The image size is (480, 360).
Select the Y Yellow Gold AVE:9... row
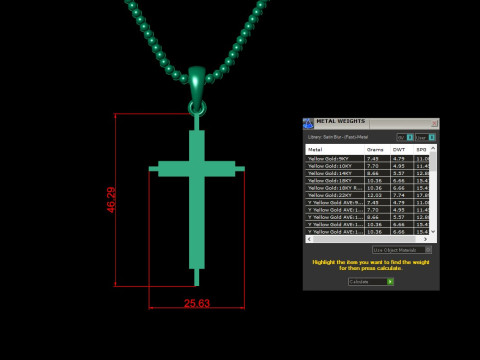[368, 203]
